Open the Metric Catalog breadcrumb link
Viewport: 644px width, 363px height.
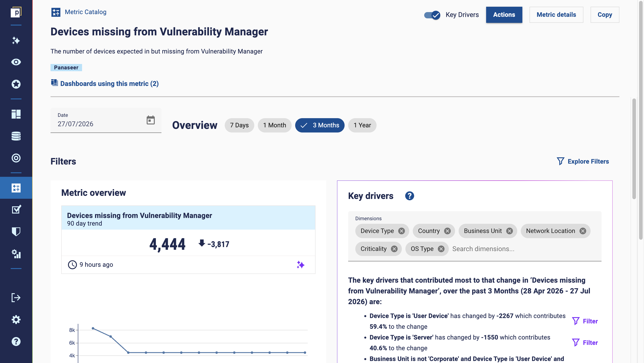click(85, 12)
